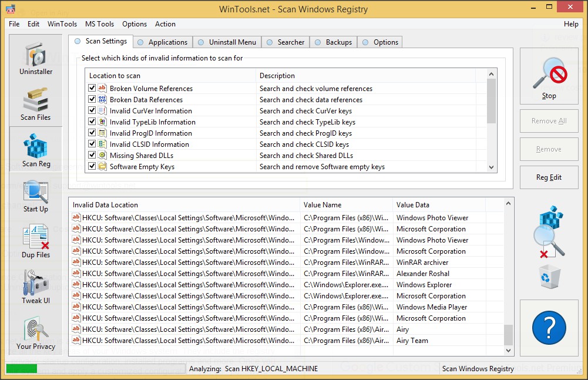
Task: Open the Your Privacy tool
Action: (36, 334)
